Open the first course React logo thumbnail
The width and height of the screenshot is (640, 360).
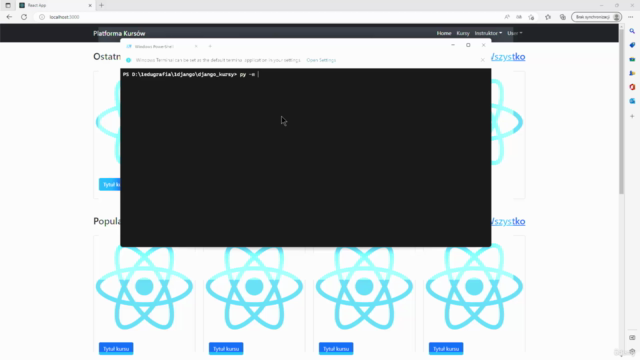[144, 288]
